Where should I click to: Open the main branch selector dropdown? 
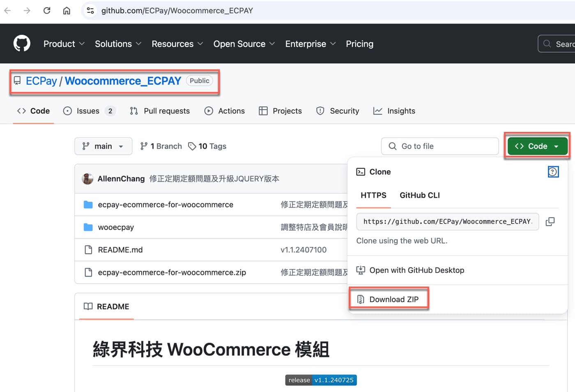(x=103, y=146)
